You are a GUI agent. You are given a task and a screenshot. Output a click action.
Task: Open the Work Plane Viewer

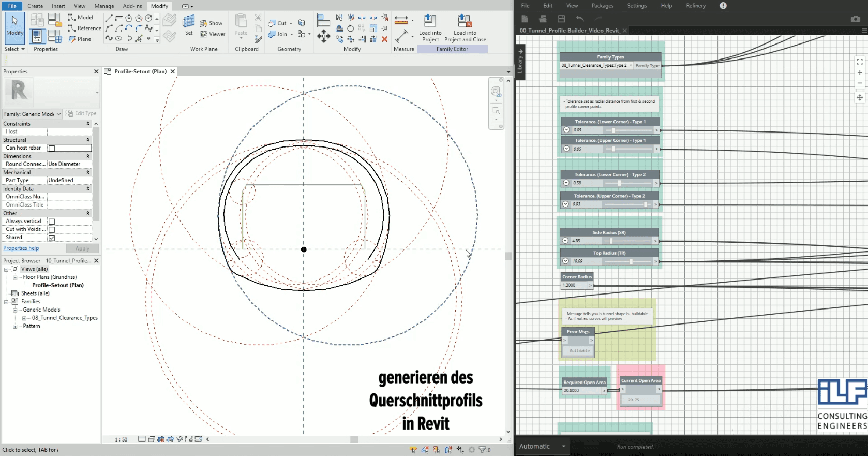tap(213, 34)
